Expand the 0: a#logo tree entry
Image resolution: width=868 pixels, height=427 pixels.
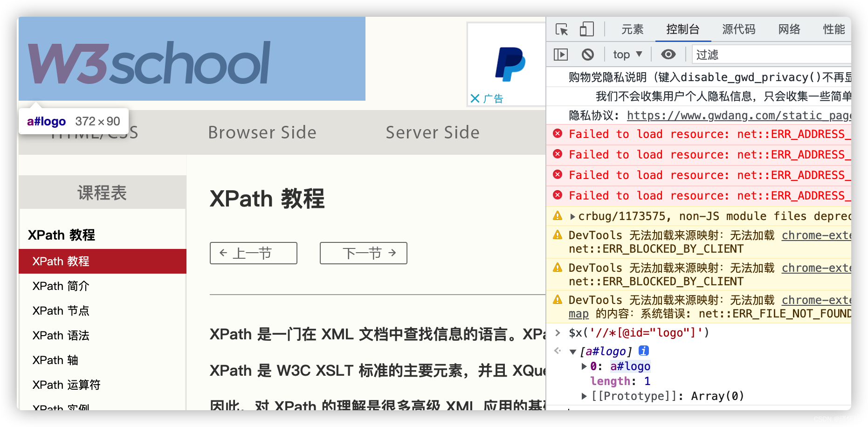[584, 366]
